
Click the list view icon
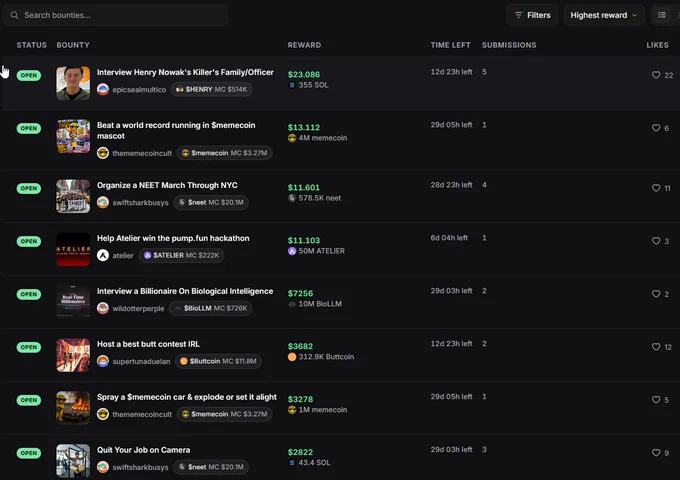[x=662, y=15]
